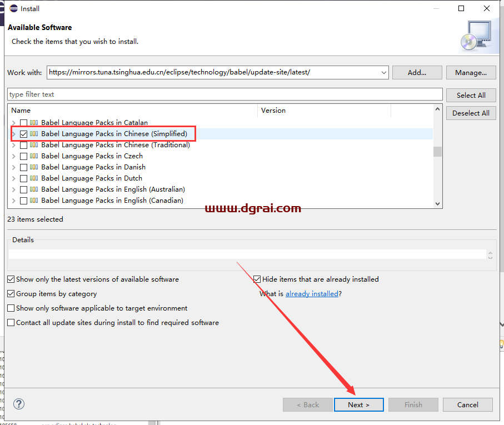The image size is (504, 425).
Task: Click category icon for Czech language pack
Action: pos(34,156)
